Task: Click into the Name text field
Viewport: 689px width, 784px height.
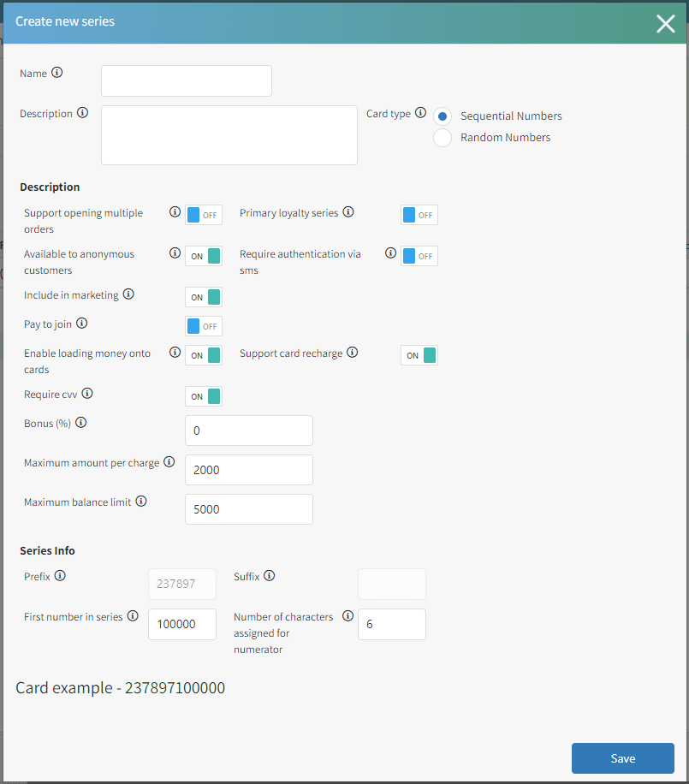Action: [x=187, y=81]
